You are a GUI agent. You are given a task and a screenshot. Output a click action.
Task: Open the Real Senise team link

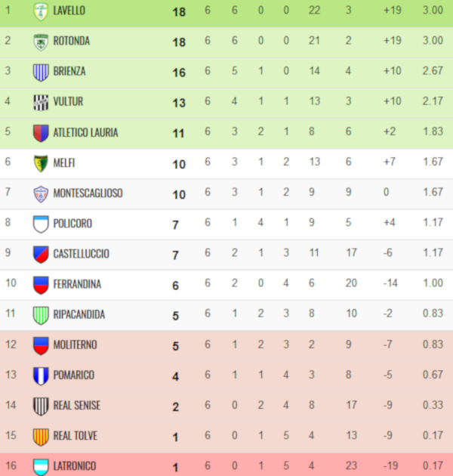pyautogui.click(x=77, y=405)
